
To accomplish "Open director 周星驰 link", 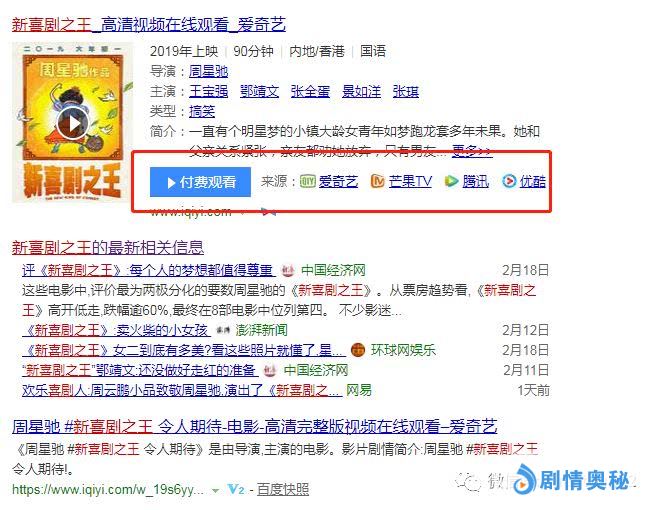I will click(208, 71).
